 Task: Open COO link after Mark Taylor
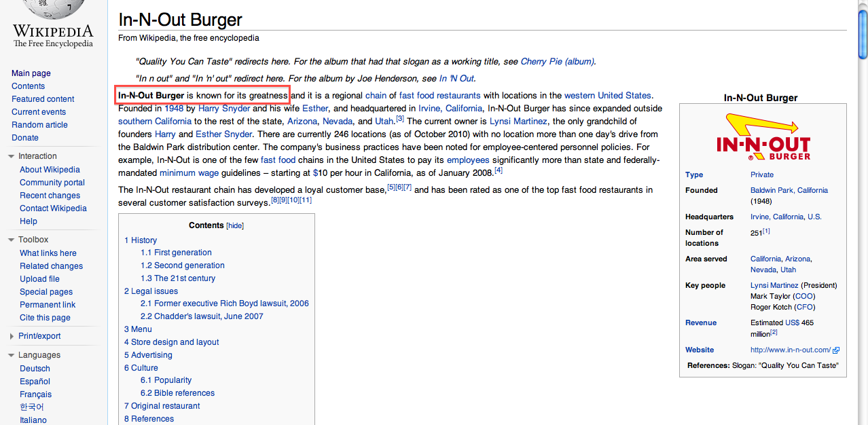(x=803, y=297)
